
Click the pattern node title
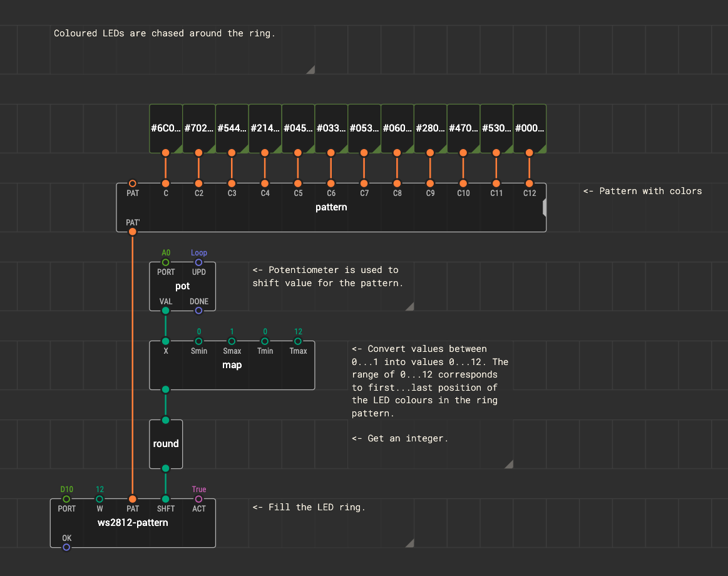point(331,207)
